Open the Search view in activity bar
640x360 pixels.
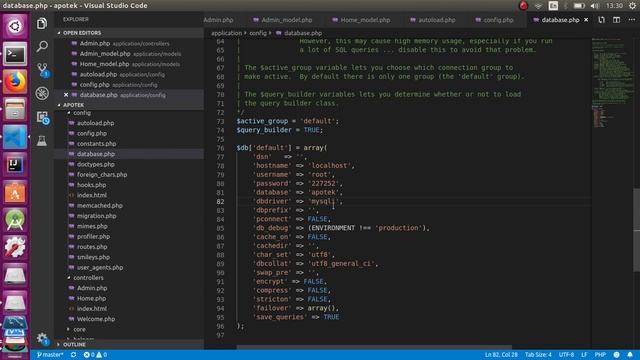[42, 47]
